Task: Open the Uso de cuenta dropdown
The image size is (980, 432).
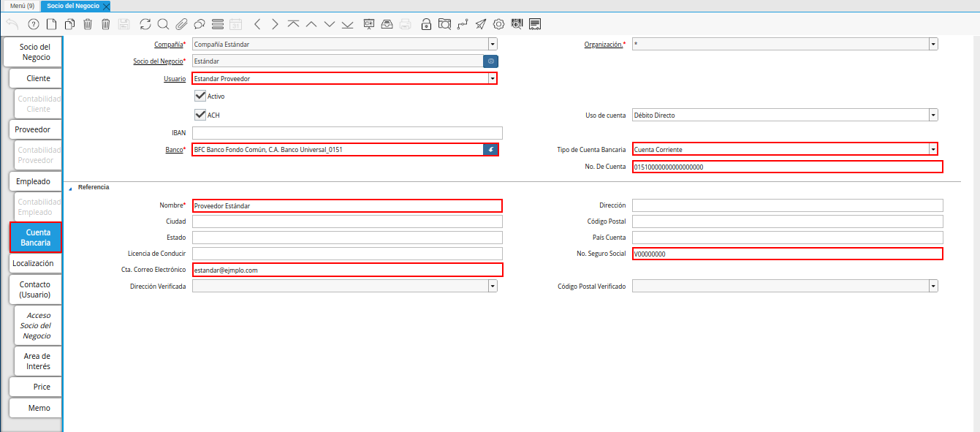Action: pyautogui.click(x=933, y=115)
